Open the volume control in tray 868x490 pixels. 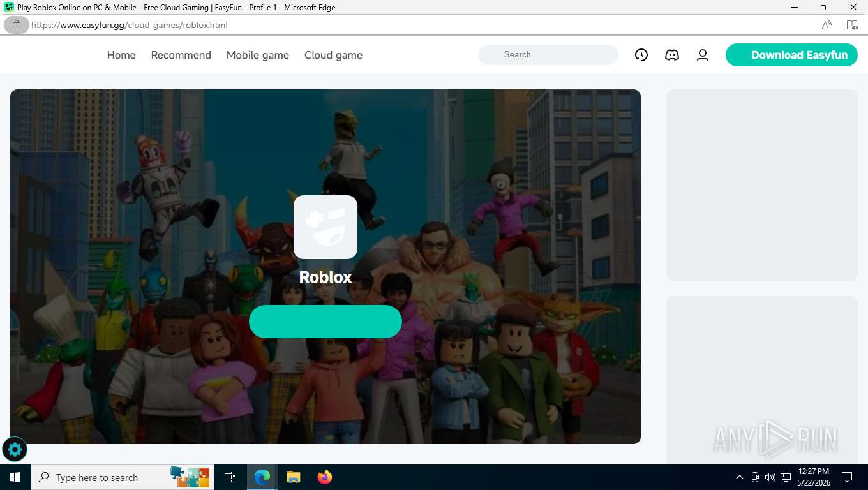click(x=770, y=477)
